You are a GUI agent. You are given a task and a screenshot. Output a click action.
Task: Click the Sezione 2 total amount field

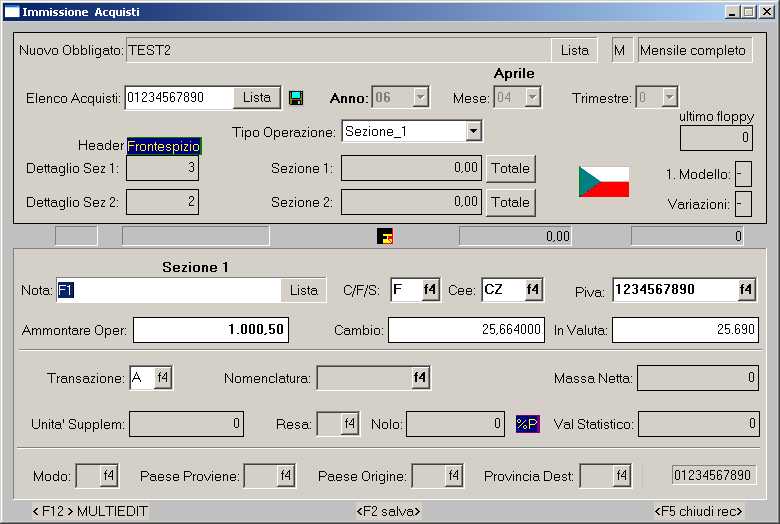[411, 202]
